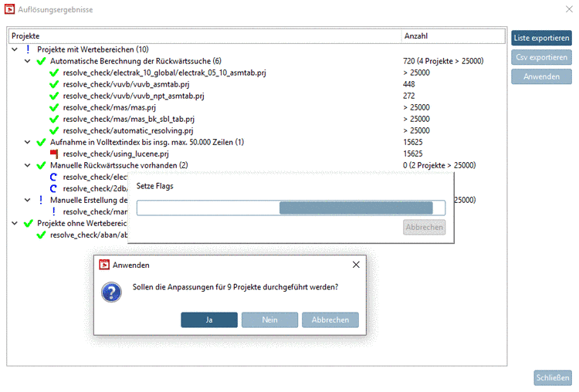Close the Auflösungsergebnisse window
The image size is (579, 392).
[x=569, y=9]
